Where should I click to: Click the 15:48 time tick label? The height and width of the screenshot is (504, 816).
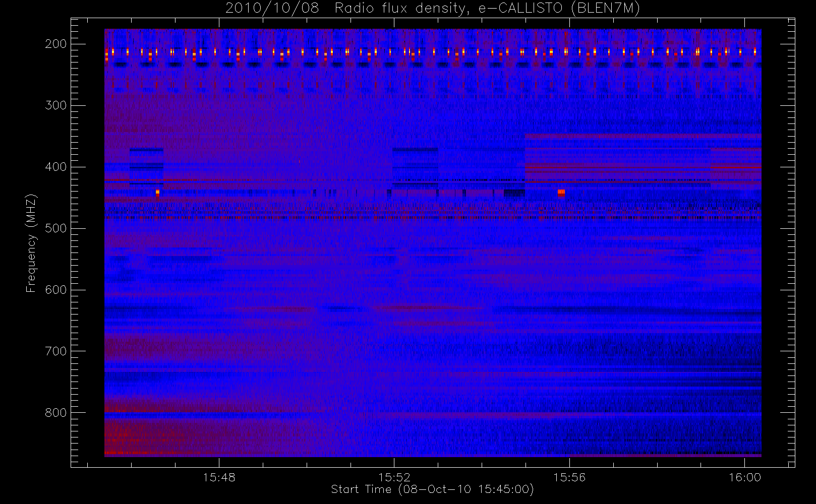click(219, 477)
